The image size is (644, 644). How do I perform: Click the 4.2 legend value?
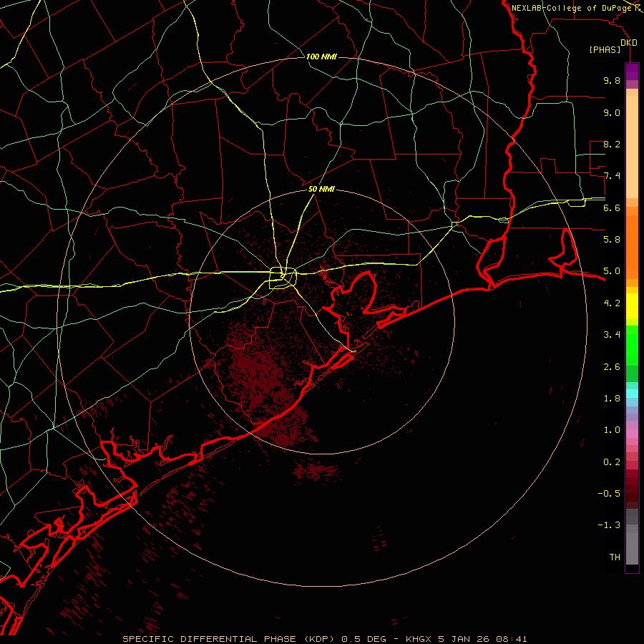(612, 303)
